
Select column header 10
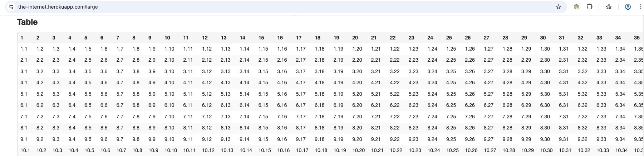[x=167, y=38]
